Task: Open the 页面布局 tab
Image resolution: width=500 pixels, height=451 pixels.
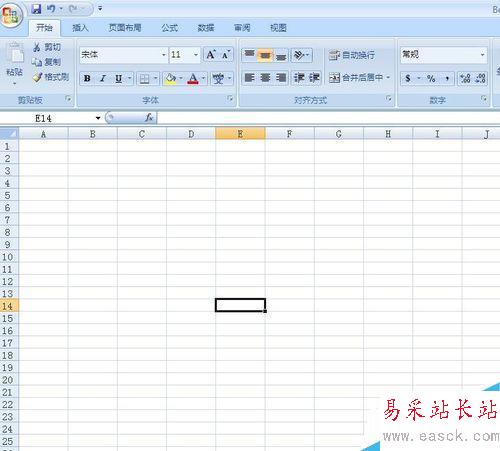Action: 125,28
